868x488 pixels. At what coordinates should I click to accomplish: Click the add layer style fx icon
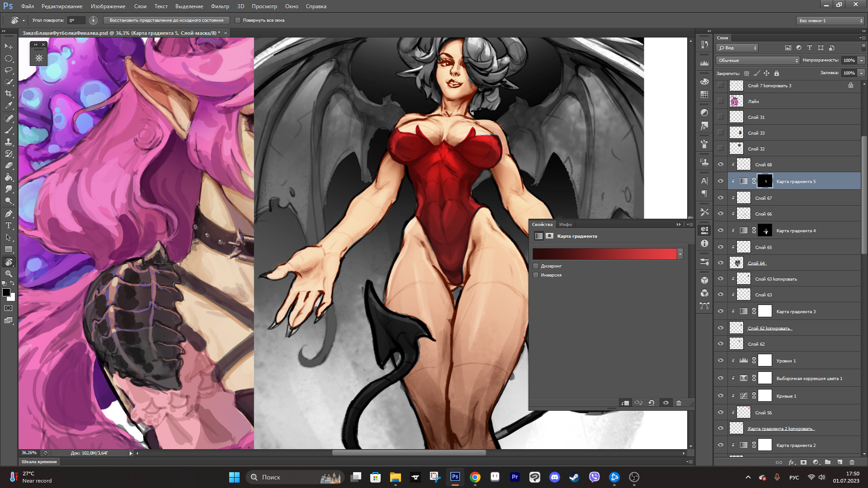pyautogui.click(x=792, y=462)
